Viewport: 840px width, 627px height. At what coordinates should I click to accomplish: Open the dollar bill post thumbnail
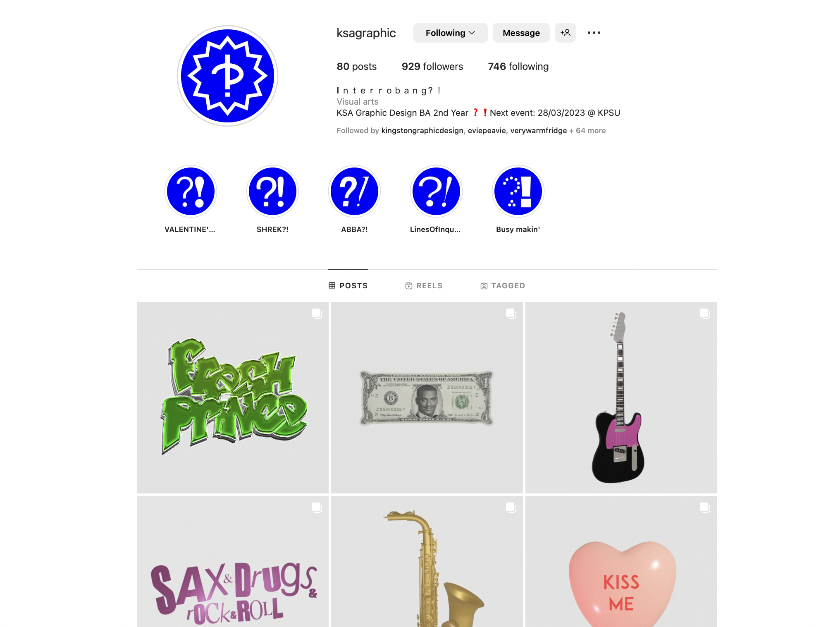(x=427, y=397)
